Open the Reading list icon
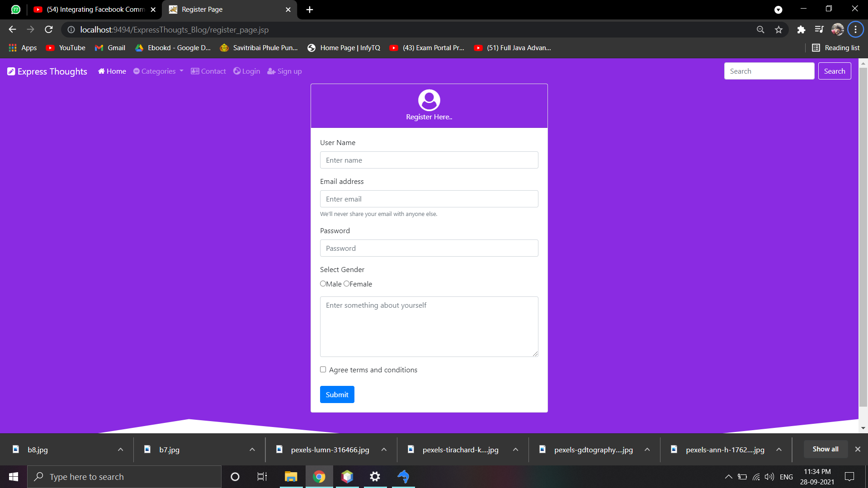The width and height of the screenshot is (868, 488). point(816,48)
